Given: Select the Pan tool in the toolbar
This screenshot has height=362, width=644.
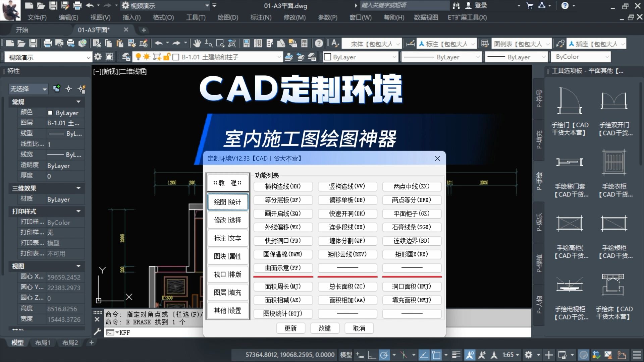Looking at the screenshot, I should tap(197, 43).
